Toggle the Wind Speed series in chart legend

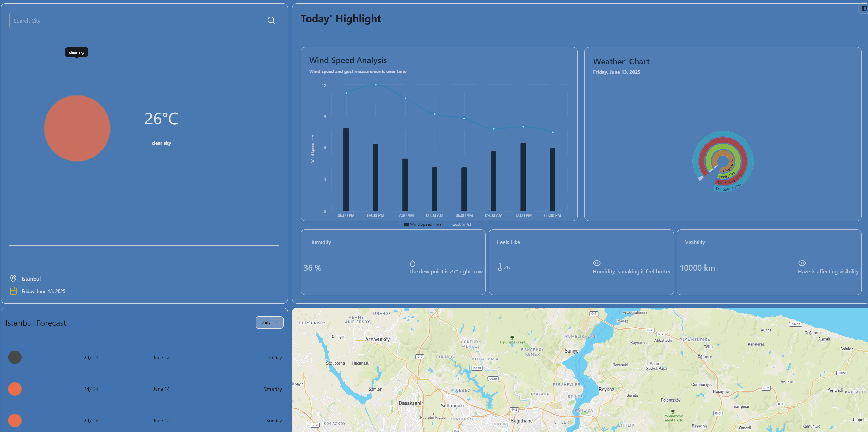coord(423,224)
